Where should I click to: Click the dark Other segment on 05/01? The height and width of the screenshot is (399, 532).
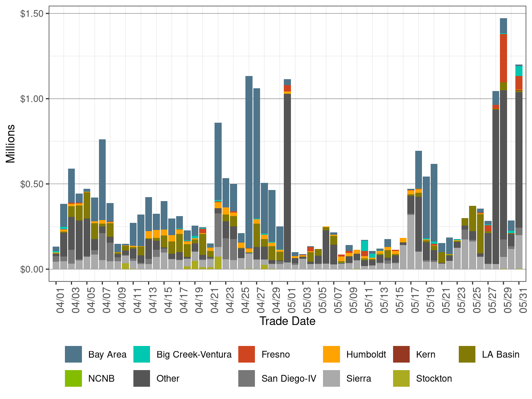point(287,178)
